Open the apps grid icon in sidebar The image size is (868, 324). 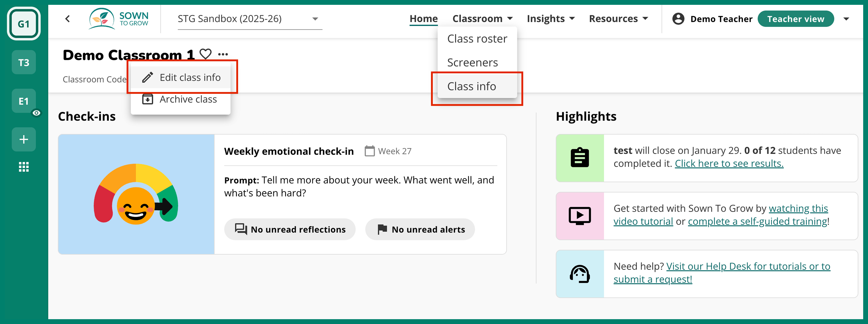coord(24,167)
